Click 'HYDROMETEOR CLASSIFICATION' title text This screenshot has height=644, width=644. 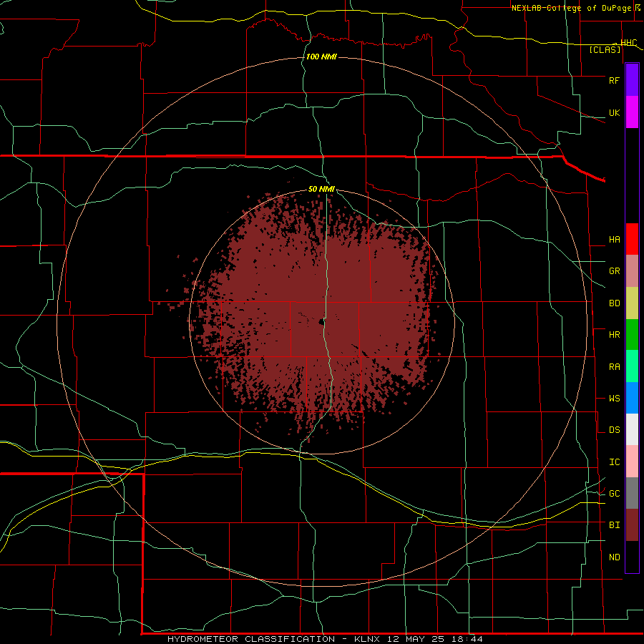tap(251, 639)
